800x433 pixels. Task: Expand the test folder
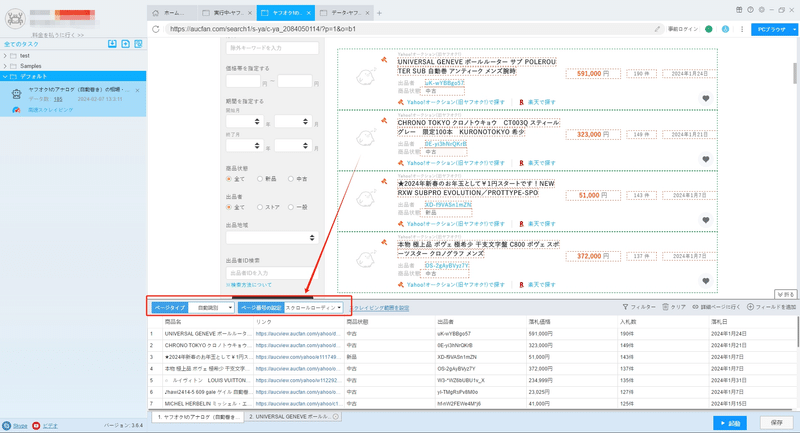click(5, 56)
